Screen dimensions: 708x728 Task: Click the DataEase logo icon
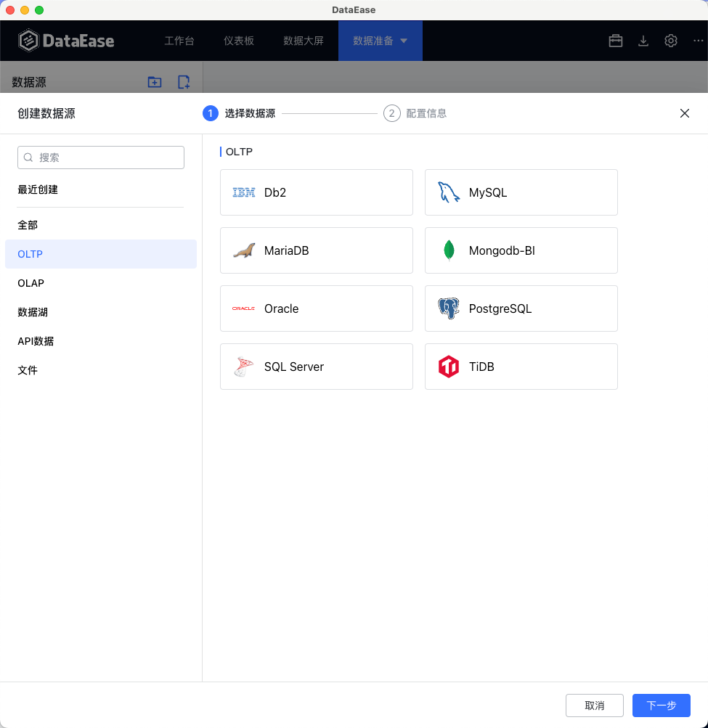(28, 41)
